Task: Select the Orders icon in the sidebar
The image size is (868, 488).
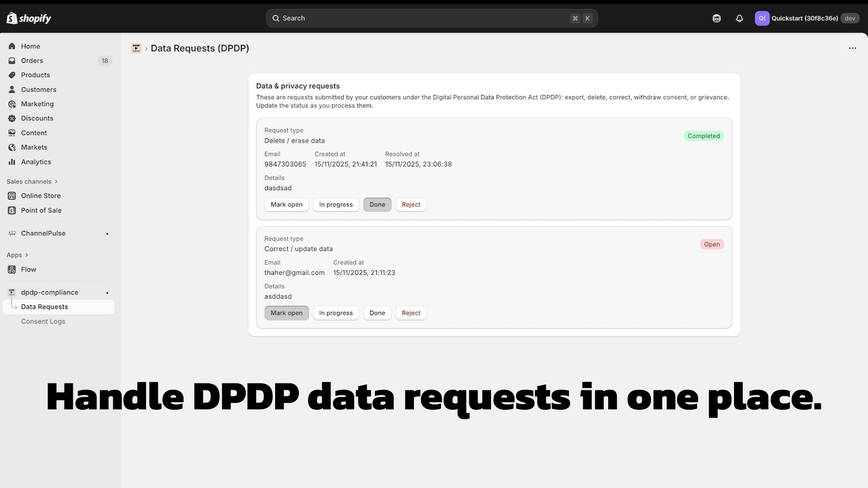Action: coord(12,60)
